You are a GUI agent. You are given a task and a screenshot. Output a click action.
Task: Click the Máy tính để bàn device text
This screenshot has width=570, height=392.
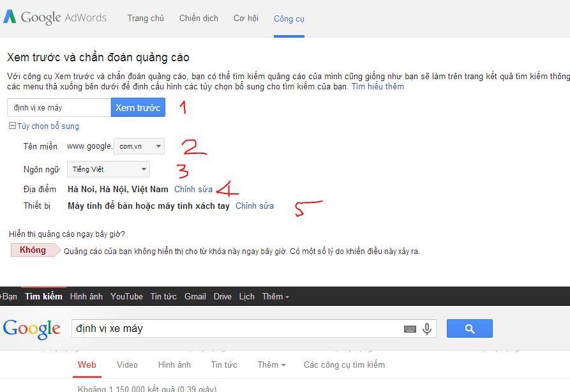point(149,206)
